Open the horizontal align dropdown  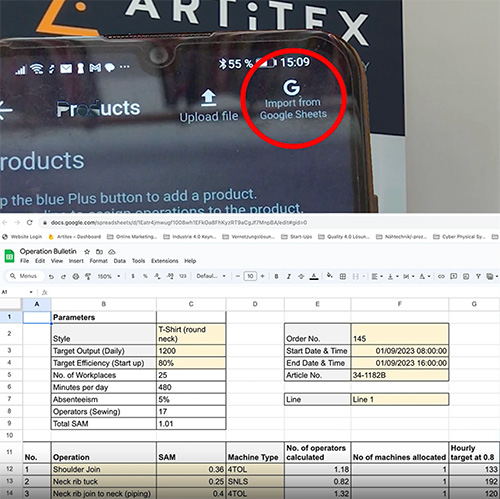[377, 276]
